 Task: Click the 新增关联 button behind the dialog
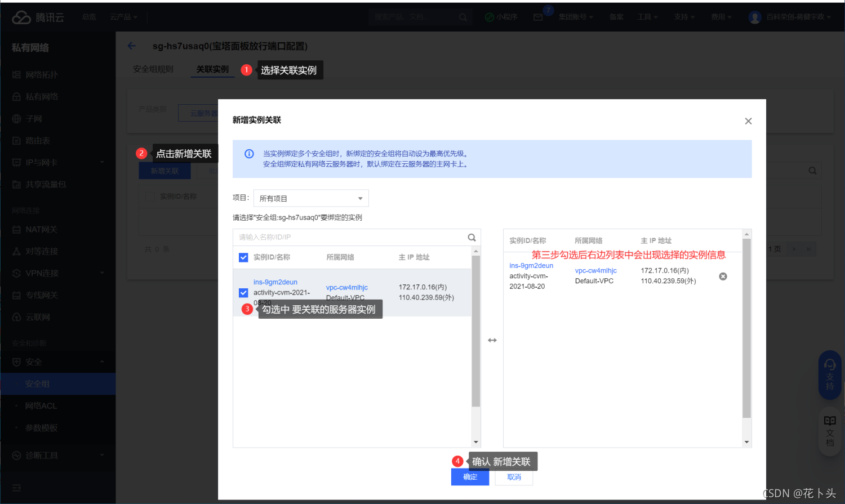pyautogui.click(x=164, y=171)
